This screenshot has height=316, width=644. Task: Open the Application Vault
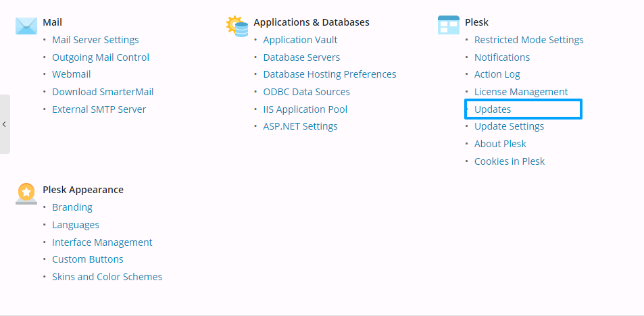300,40
